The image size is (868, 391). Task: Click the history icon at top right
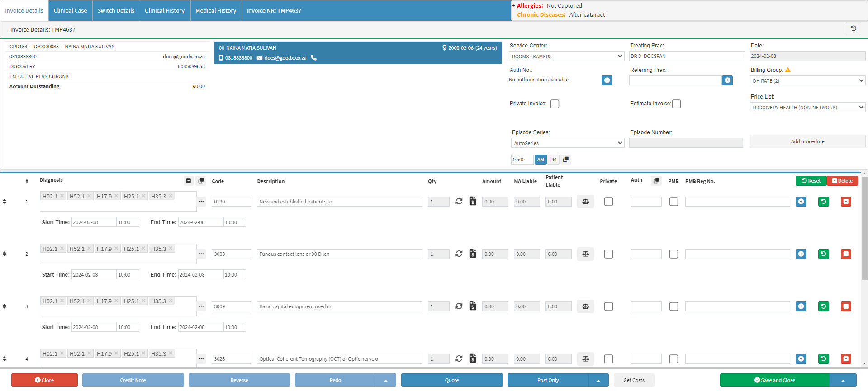click(x=853, y=28)
